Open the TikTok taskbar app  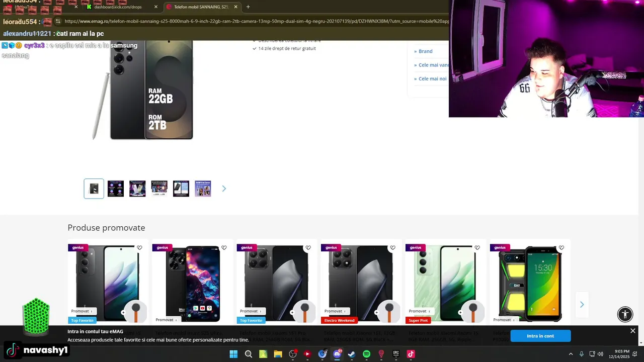click(411, 354)
